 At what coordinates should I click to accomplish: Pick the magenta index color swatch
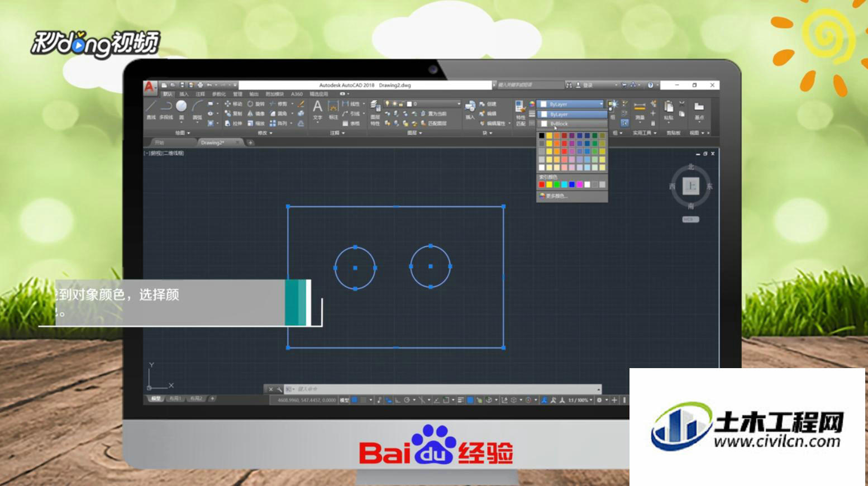(x=579, y=185)
